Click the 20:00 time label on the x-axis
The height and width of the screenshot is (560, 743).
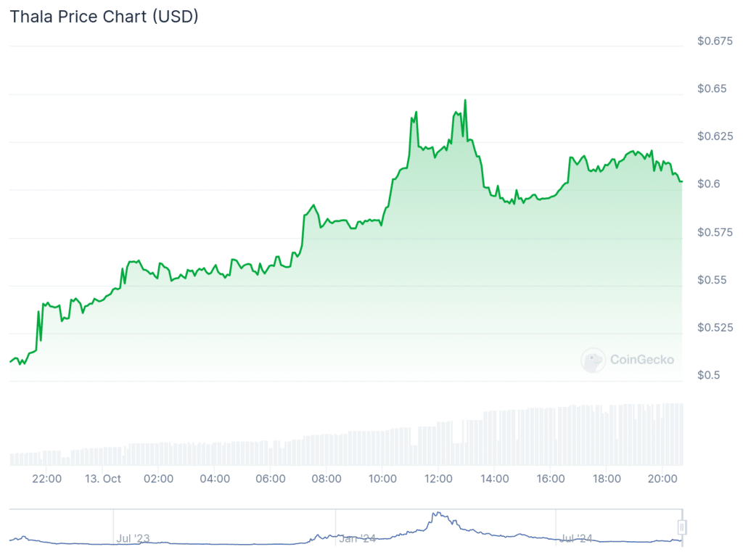(663, 479)
